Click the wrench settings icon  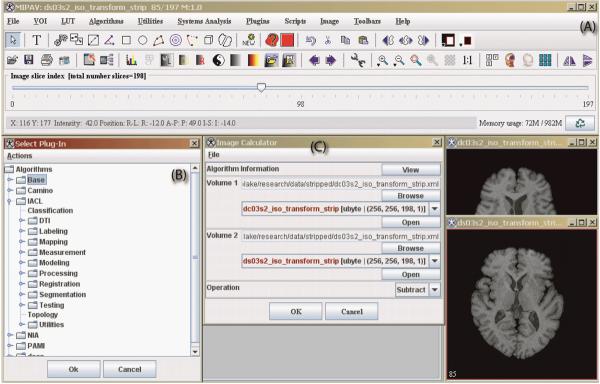(x=358, y=60)
